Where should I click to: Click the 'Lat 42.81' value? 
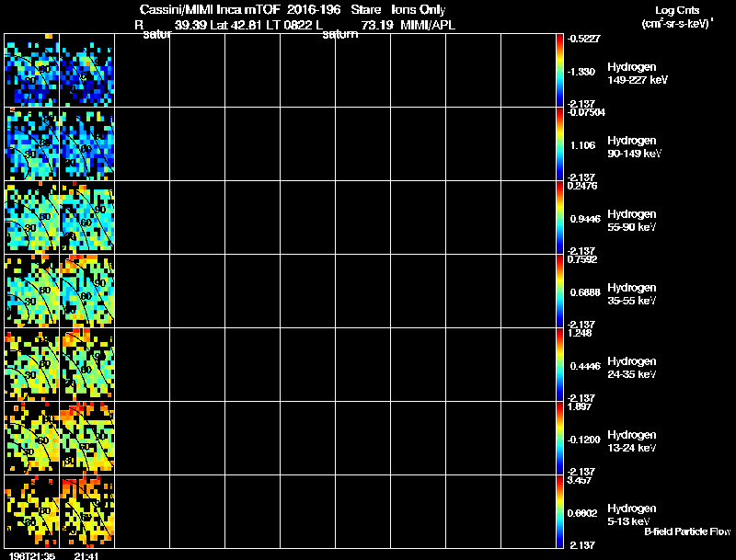pos(236,25)
